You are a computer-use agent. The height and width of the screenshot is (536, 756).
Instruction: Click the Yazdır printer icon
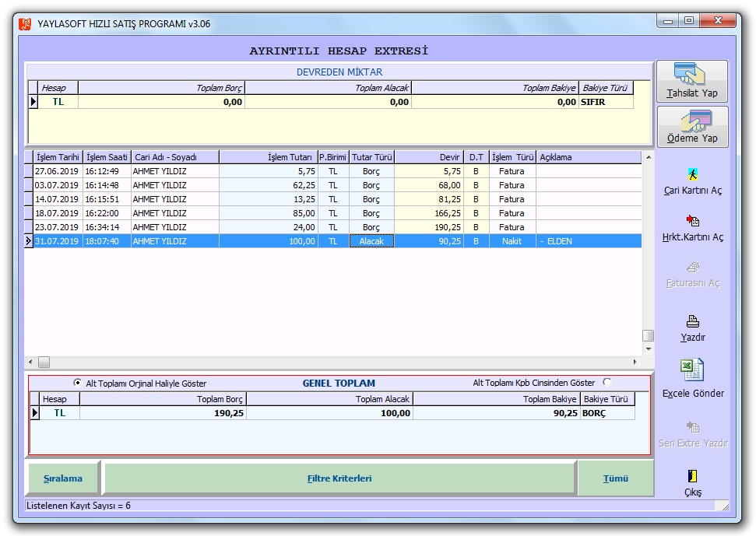[x=693, y=321]
